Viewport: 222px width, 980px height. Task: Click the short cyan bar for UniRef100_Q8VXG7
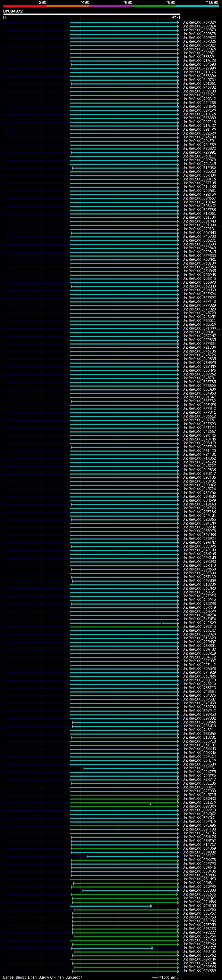112,948
